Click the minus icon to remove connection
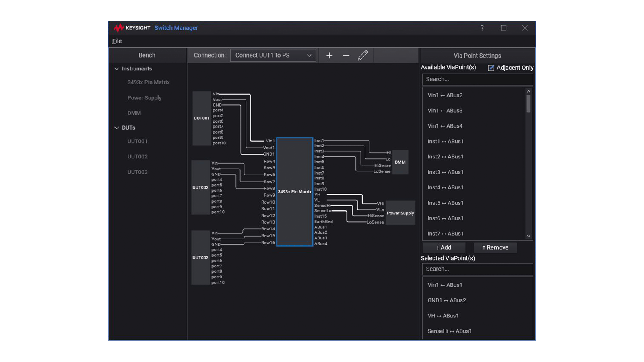The width and height of the screenshot is (644, 362). click(346, 56)
